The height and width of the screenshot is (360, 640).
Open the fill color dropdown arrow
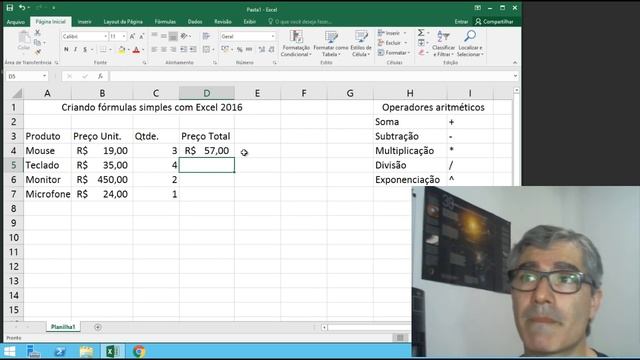128,50
